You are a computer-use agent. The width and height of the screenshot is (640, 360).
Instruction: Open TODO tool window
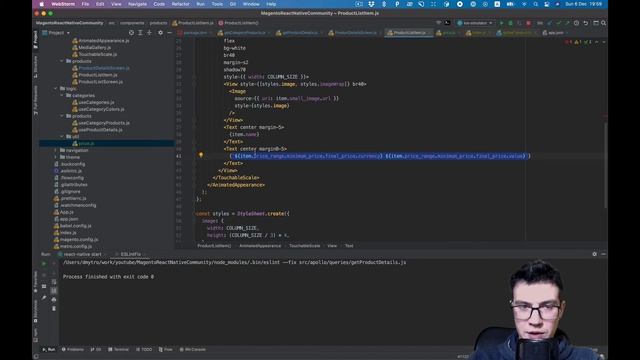point(144,349)
